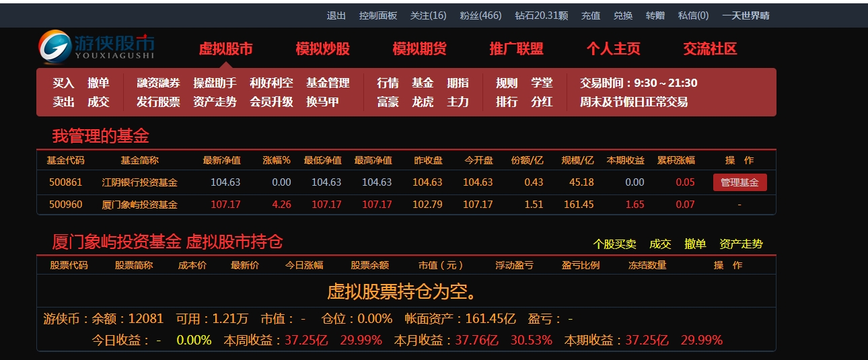Open 主力 menu item
Viewport: 868px width, 360px height.
point(458,102)
